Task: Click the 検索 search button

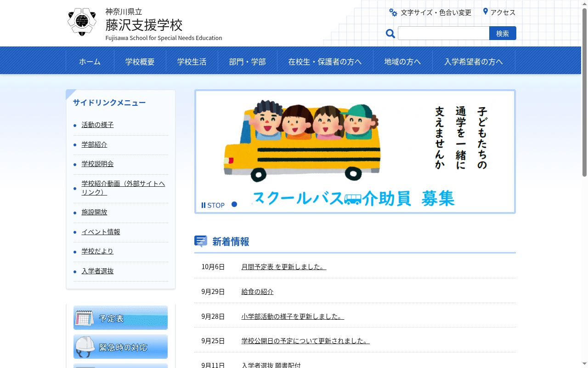Action: click(503, 33)
